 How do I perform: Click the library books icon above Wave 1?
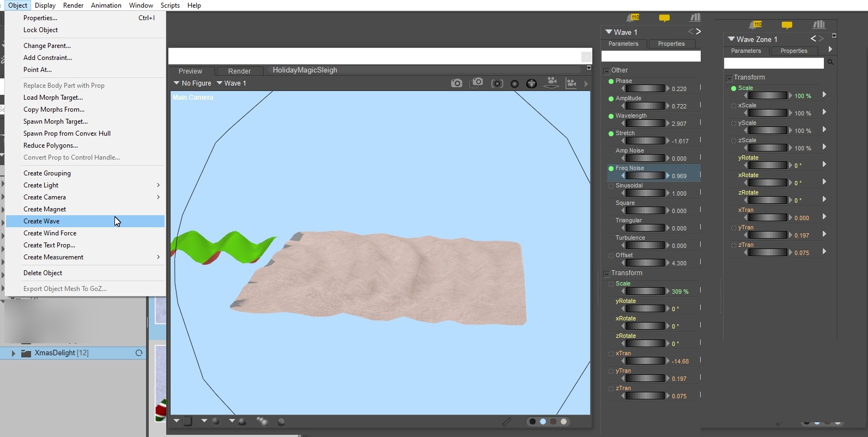click(695, 18)
